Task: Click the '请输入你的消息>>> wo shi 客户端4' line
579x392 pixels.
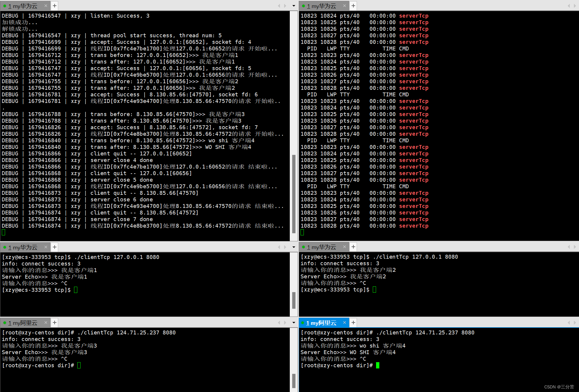Action: [353, 346]
